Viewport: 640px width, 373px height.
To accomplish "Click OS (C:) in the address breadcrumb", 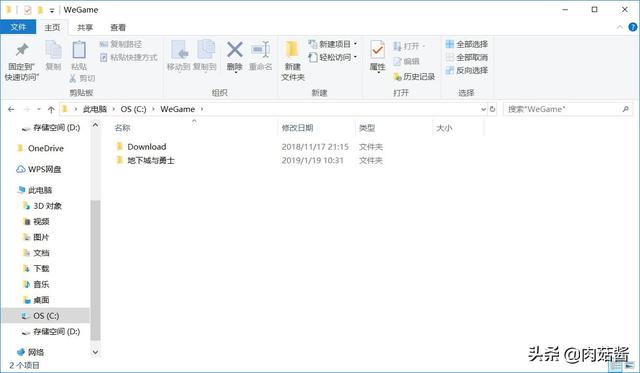I will pyautogui.click(x=133, y=109).
